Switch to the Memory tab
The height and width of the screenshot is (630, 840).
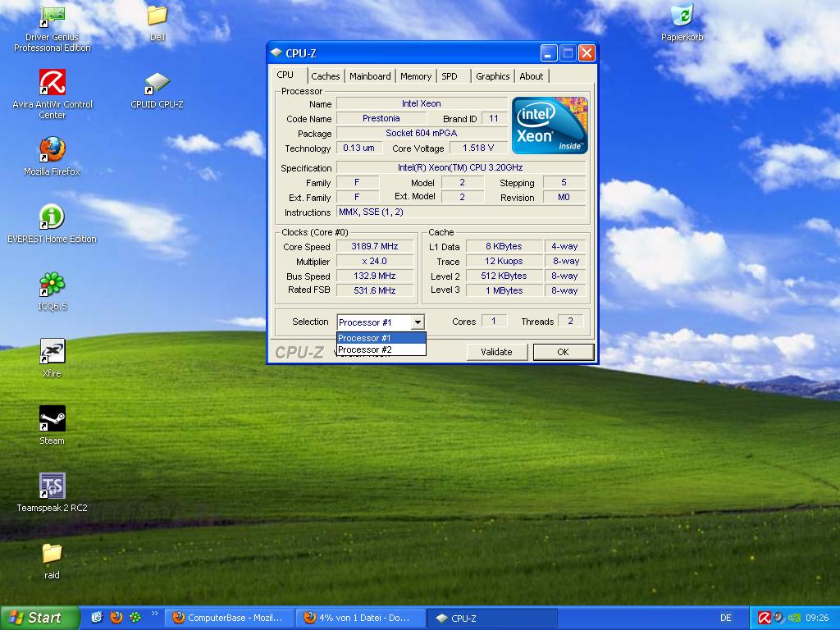[416, 76]
